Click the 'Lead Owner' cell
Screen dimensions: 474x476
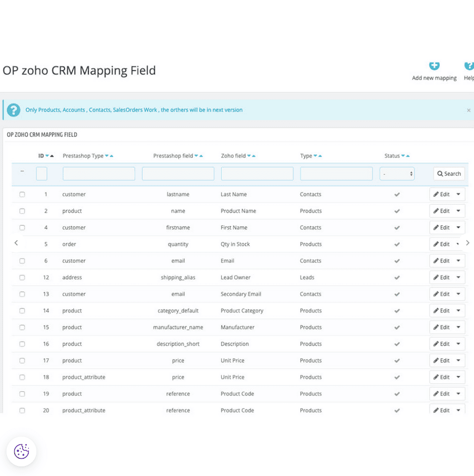[236, 278]
